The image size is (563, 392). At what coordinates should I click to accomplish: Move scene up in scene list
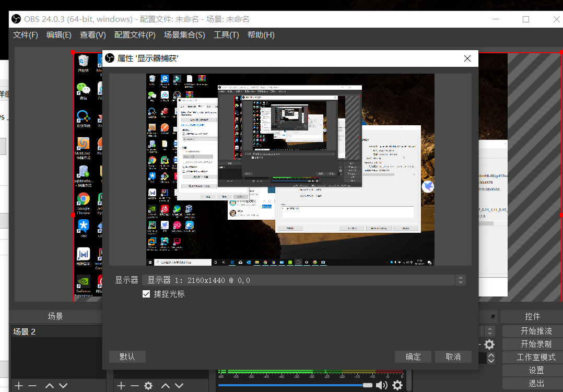click(50, 386)
